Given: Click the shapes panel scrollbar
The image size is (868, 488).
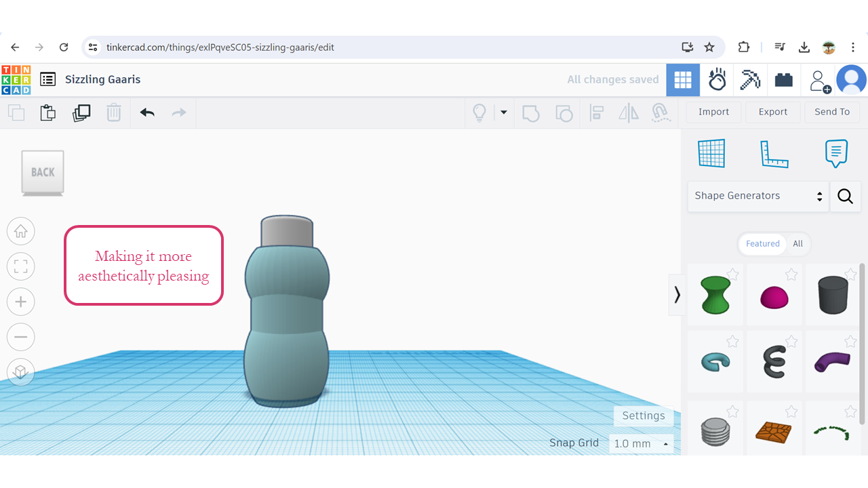Looking at the screenshot, I should tap(863, 344).
